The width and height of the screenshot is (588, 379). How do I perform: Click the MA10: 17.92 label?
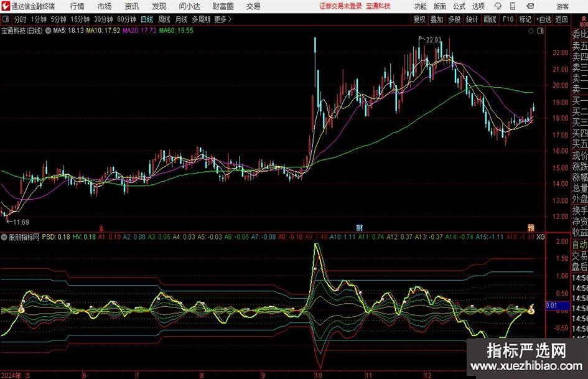coord(103,30)
